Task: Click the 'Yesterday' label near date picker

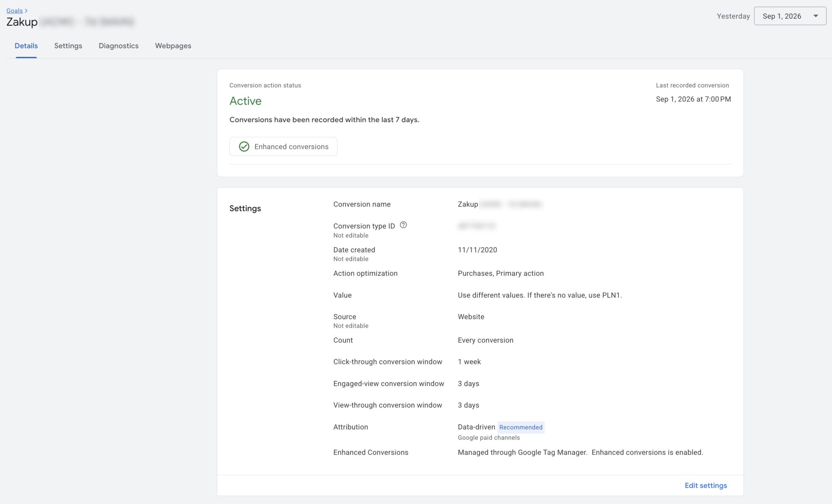Action: pos(734,16)
